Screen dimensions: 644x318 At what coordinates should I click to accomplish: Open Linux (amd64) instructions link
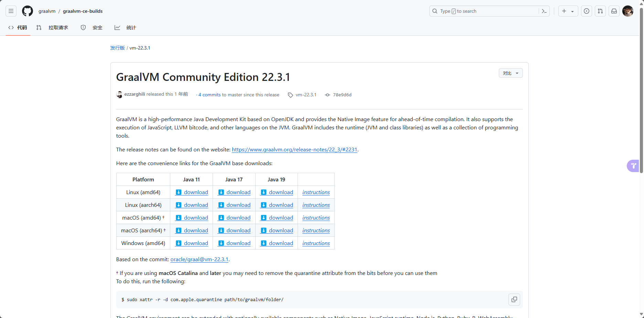(316, 192)
